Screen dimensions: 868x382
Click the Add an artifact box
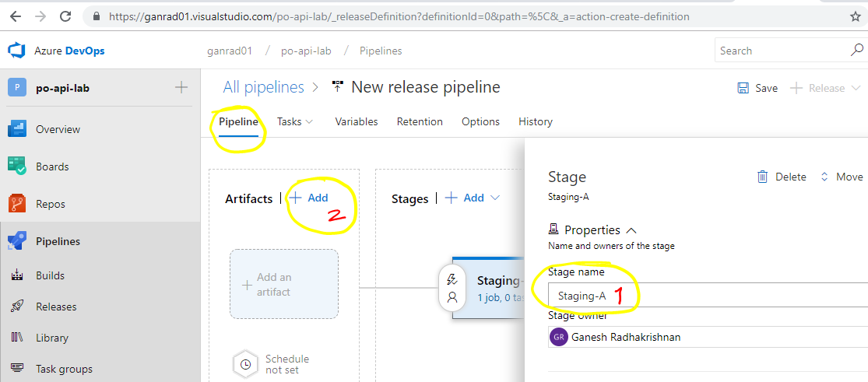tap(284, 284)
